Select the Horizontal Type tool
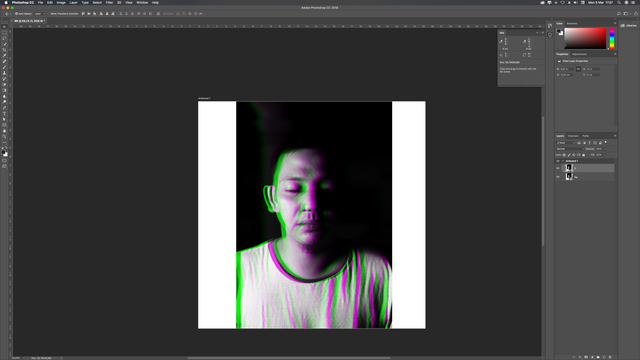640x360 pixels. tap(4, 113)
